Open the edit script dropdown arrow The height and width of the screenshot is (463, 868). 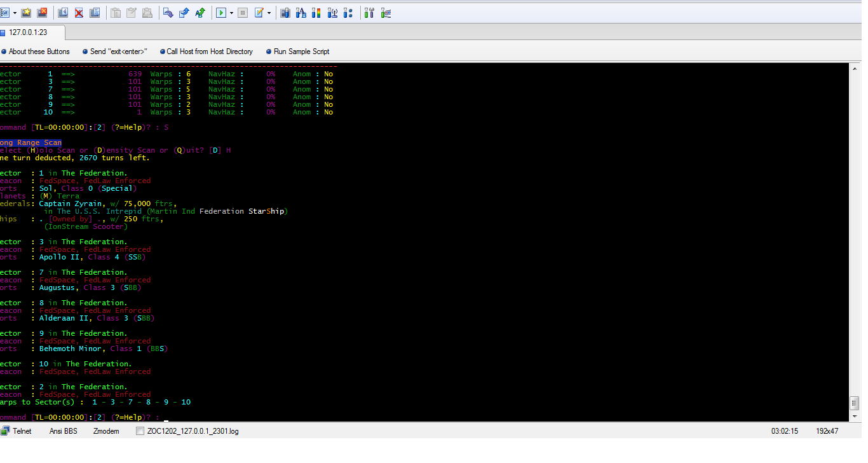click(x=269, y=13)
